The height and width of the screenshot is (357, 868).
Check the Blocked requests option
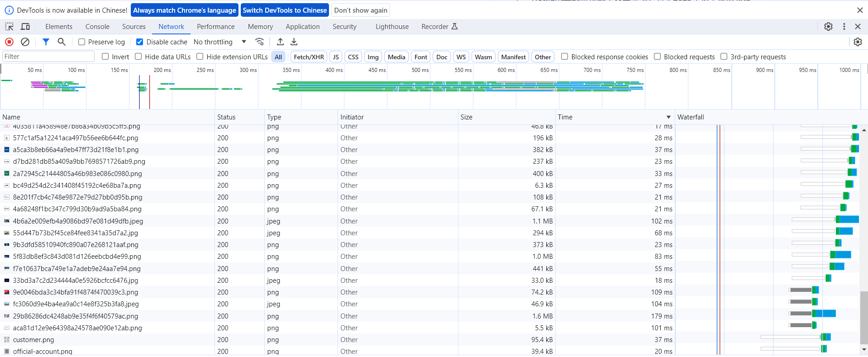click(x=658, y=57)
